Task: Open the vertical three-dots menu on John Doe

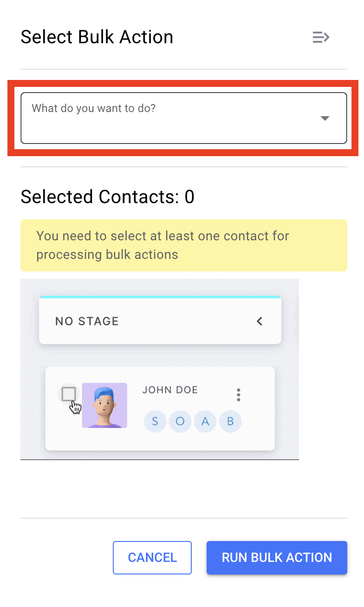Action: pos(239,395)
